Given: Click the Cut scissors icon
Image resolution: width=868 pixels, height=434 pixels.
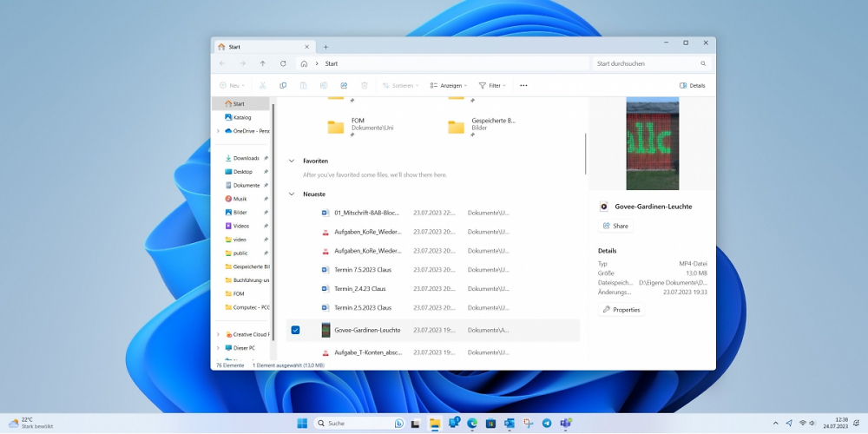Looking at the screenshot, I should pyautogui.click(x=262, y=86).
